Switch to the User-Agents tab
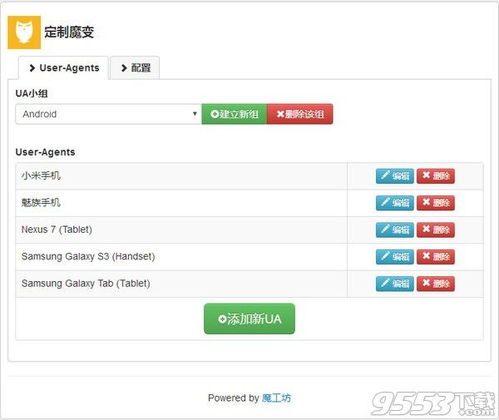This screenshot has width=499, height=420. (63, 68)
